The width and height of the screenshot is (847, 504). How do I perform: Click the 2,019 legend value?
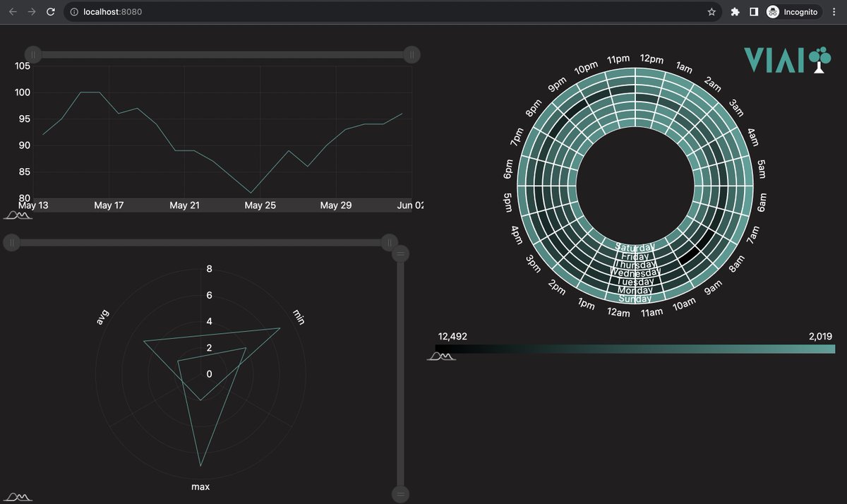click(x=820, y=337)
